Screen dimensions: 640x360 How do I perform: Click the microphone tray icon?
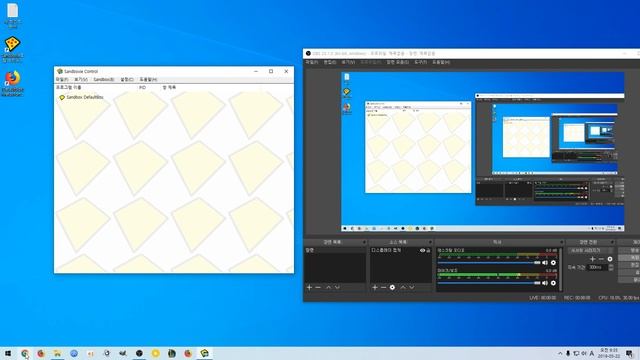(x=568, y=353)
